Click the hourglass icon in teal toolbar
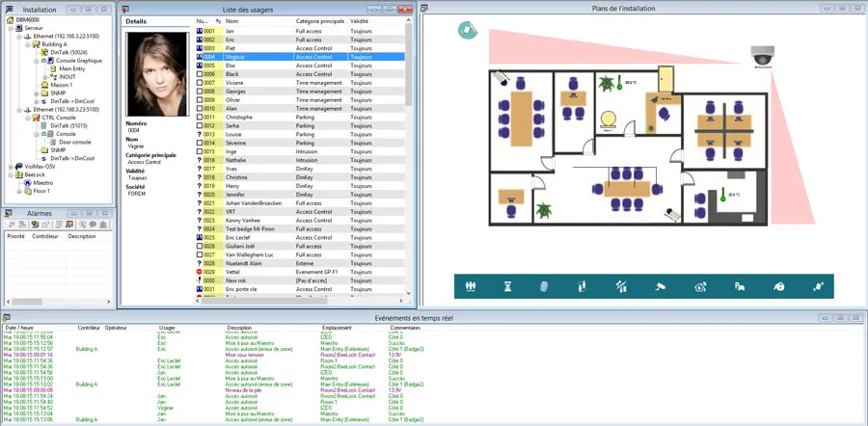 pyautogui.click(x=507, y=286)
